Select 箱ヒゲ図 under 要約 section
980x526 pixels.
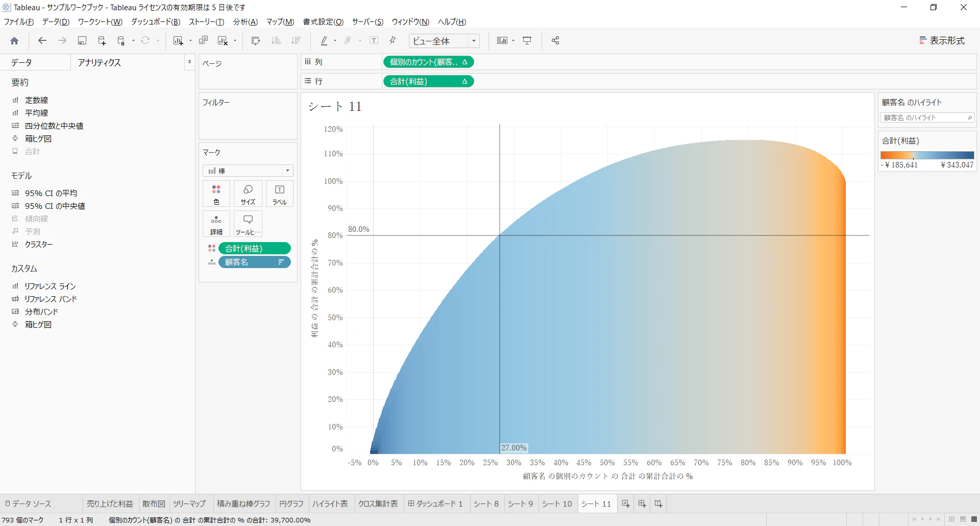[x=38, y=138]
